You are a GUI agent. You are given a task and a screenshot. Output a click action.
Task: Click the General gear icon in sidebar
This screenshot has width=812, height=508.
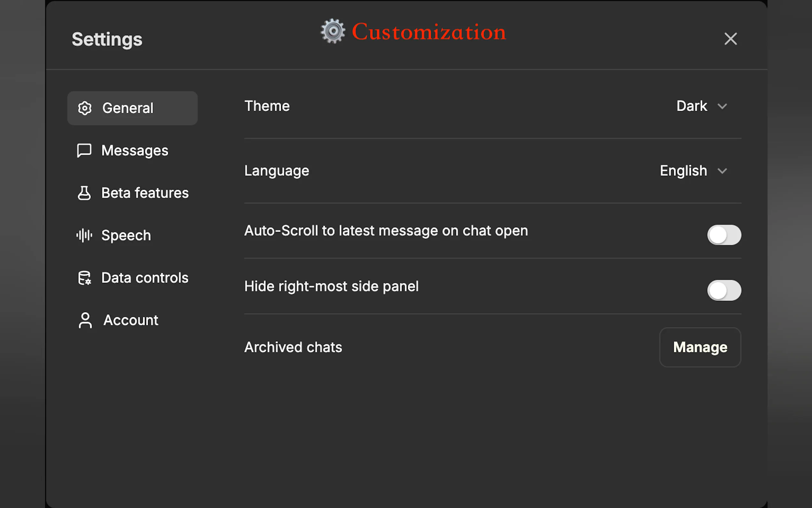(x=85, y=108)
